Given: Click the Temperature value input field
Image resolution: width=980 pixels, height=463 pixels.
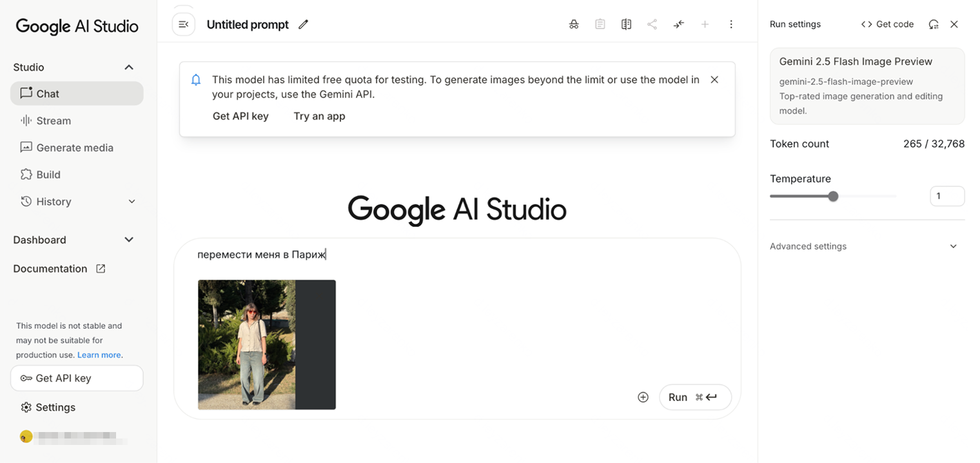Looking at the screenshot, I should 947,196.
